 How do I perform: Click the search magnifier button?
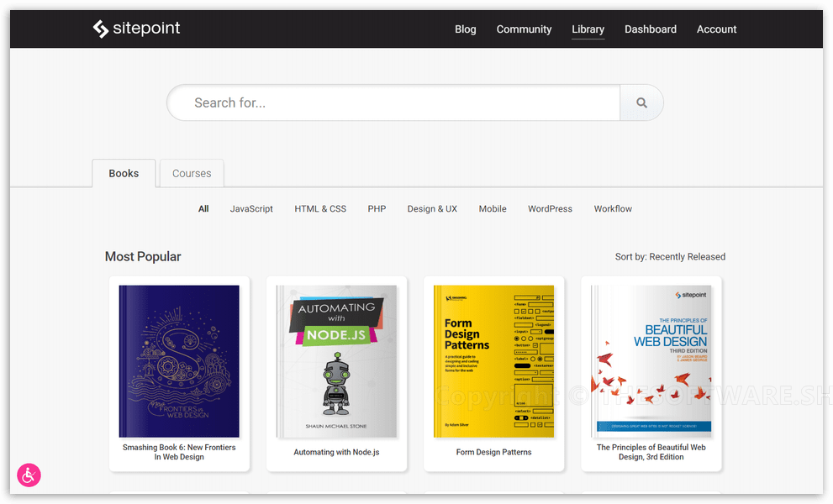(641, 102)
